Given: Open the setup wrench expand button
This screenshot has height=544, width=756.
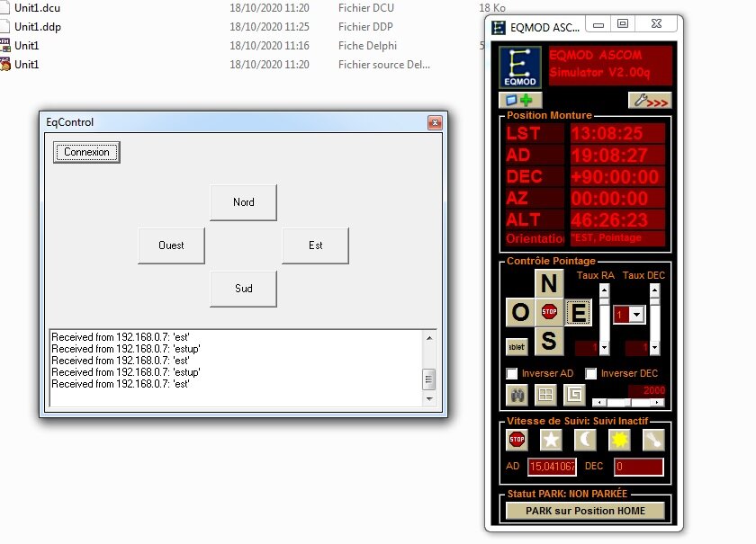Looking at the screenshot, I should [650, 100].
